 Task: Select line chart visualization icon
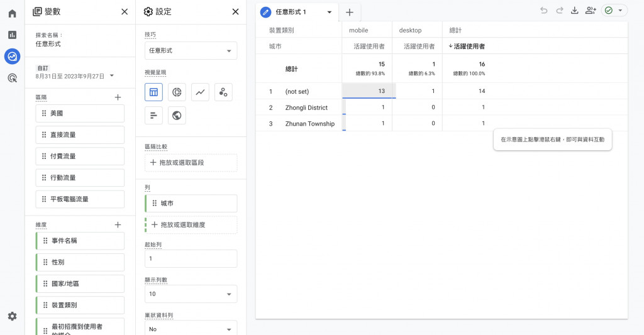pyautogui.click(x=200, y=92)
